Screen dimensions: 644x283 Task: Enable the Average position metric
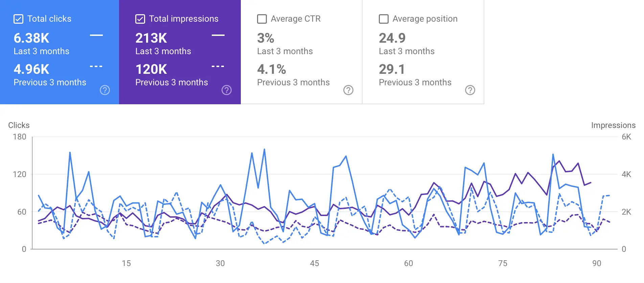[384, 19]
